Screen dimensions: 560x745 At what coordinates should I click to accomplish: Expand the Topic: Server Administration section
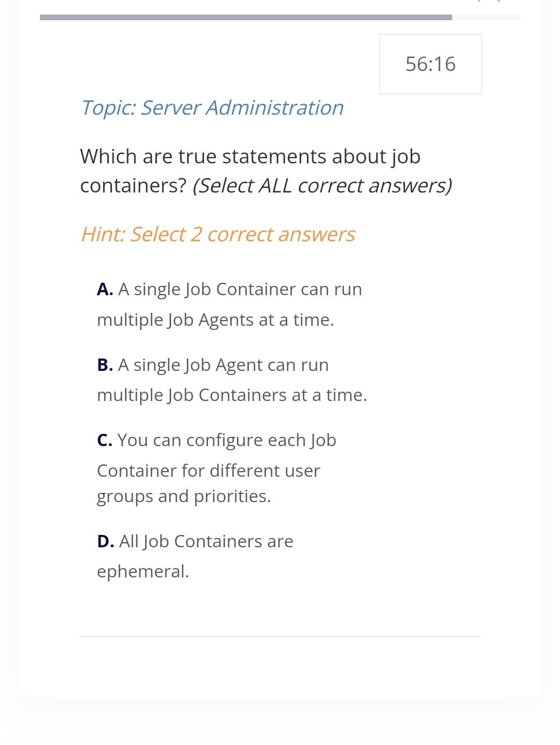point(213,107)
